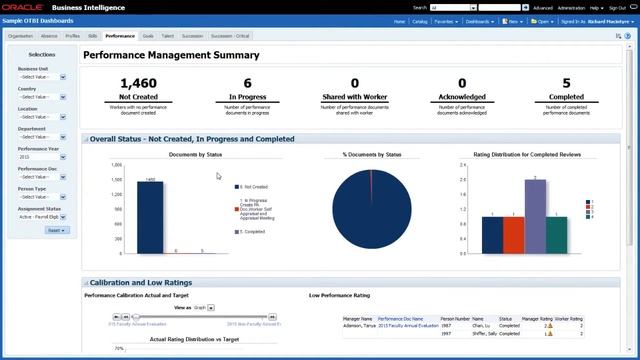The height and width of the screenshot is (360, 640).
Task: Click the warning icon in Chan, Lu row
Action: point(550,326)
